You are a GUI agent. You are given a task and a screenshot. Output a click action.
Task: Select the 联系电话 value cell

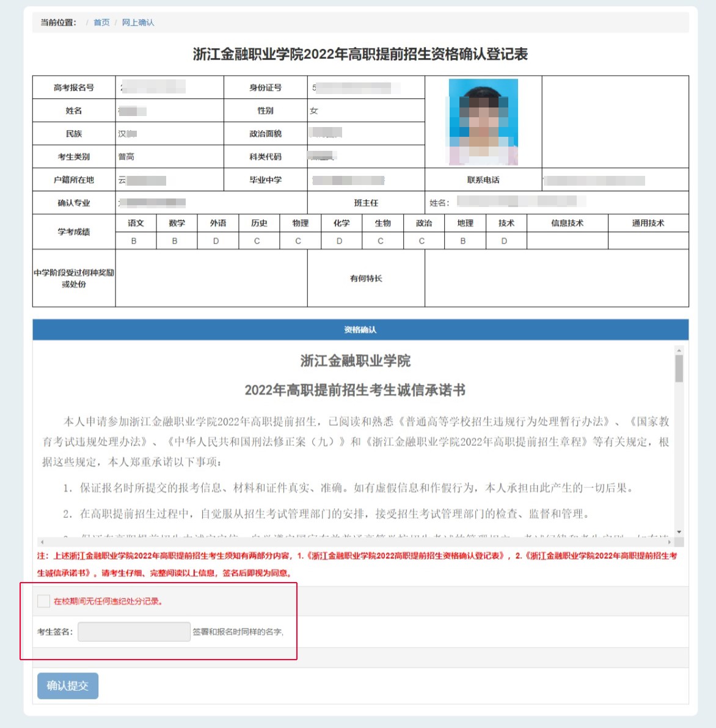(x=615, y=180)
